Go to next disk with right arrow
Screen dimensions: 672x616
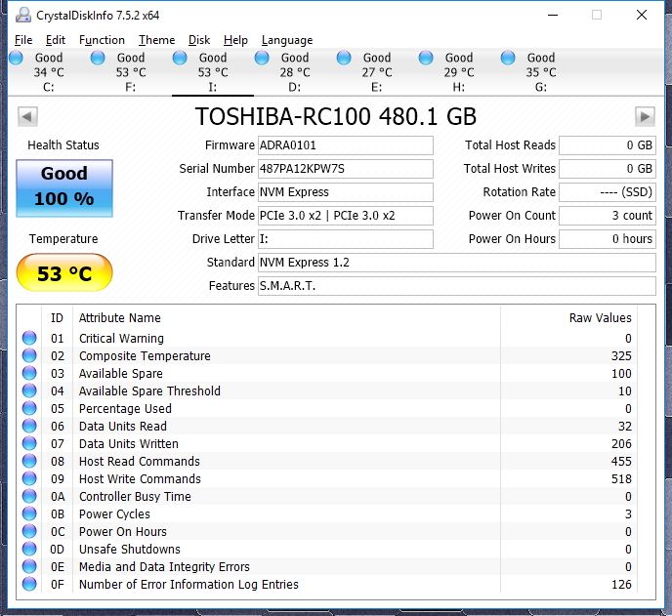[644, 117]
